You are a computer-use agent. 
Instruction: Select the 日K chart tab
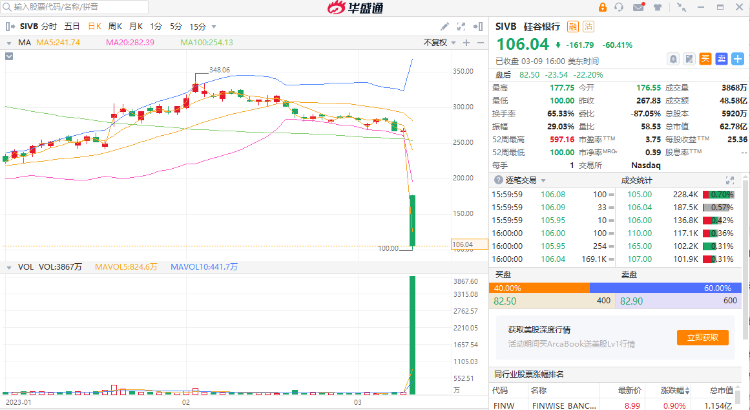(x=94, y=26)
